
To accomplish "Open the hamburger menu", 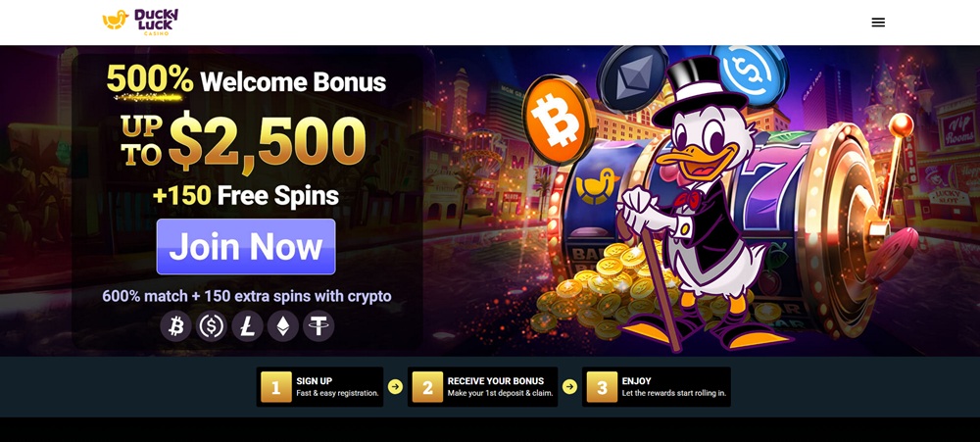I will [878, 23].
